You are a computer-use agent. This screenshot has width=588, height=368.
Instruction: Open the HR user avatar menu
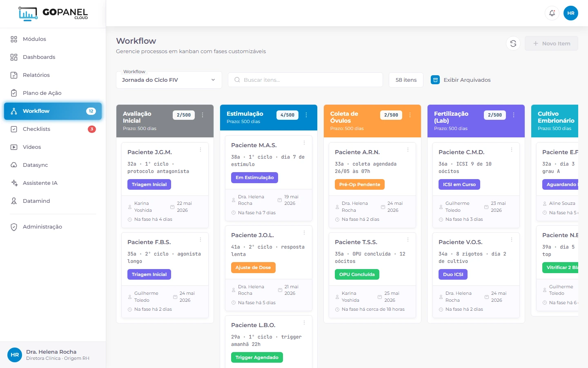571,13
